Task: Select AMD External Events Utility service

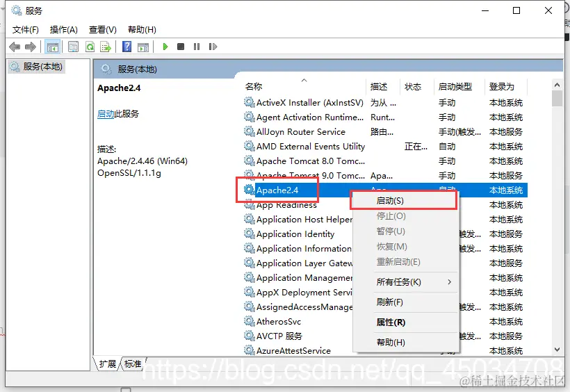Action: click(x=311, y=146)
